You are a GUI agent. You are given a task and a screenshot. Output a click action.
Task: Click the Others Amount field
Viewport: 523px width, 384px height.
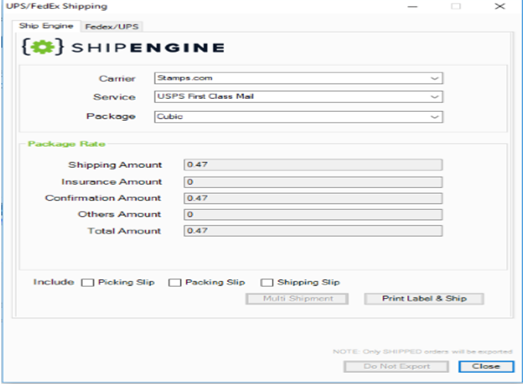(x=313, y=215)
